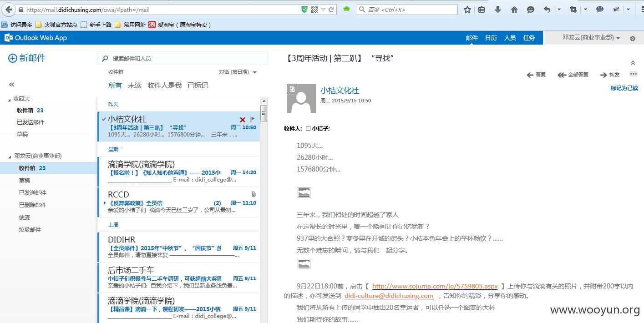Collapse the message header with double chevron up
The height and width of the screenshot is (323, 644).
tap(633, 63)
